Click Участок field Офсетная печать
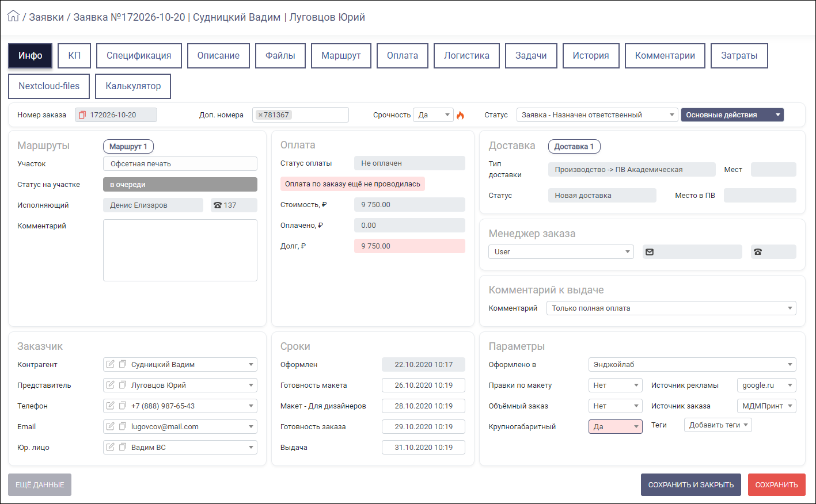Screen dimensions: 816x504 pyautogui.click(x=180, y=164)
